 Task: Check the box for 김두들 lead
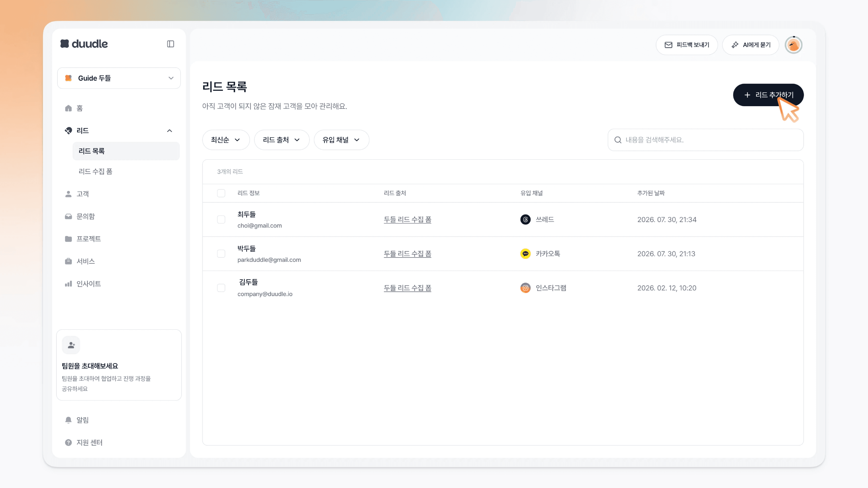(221, 288)
